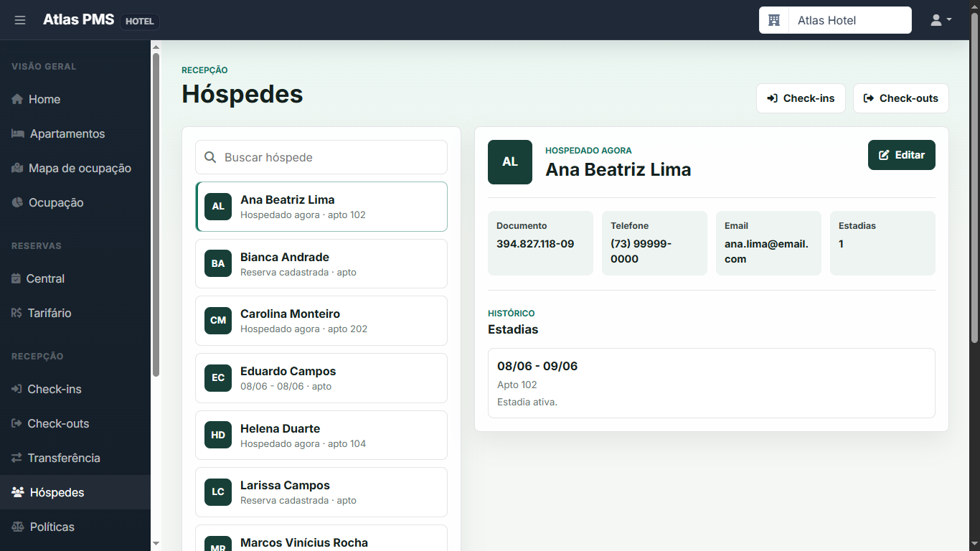This screenshot has width=980, height=551.
Task: Click the Email ana.lima@email.com card
Action: (768, 243)
